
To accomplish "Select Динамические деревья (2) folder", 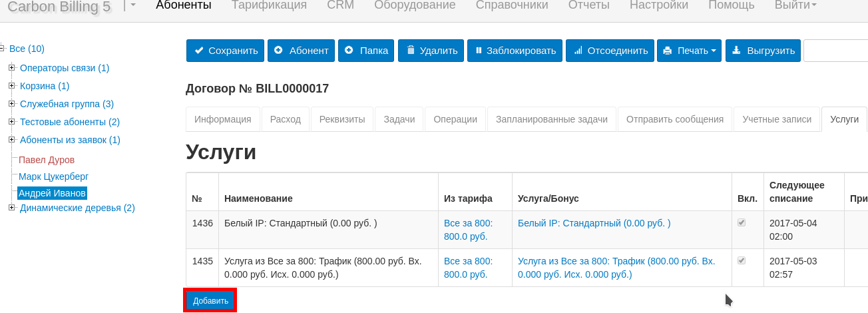I will (77, 208).
